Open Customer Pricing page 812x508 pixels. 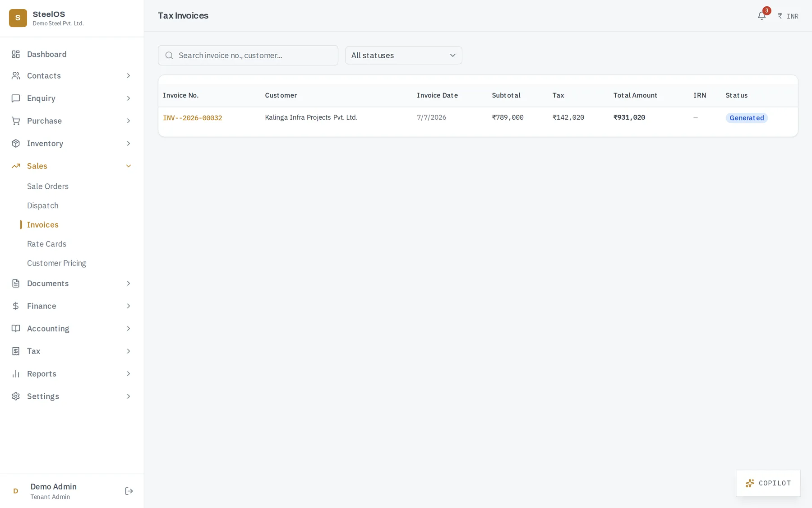56,263
